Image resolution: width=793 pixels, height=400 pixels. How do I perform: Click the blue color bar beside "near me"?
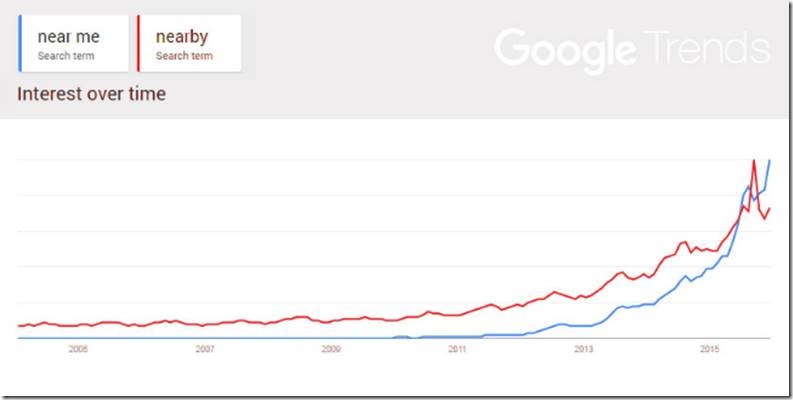[21, 44]
